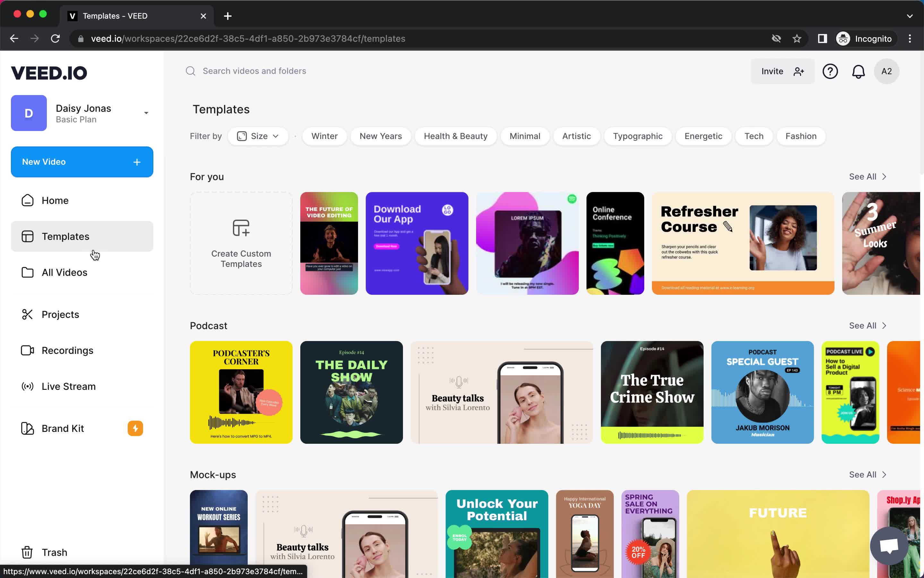Open a new browser tab
This screenshot has height=578, width=924.
227,16
